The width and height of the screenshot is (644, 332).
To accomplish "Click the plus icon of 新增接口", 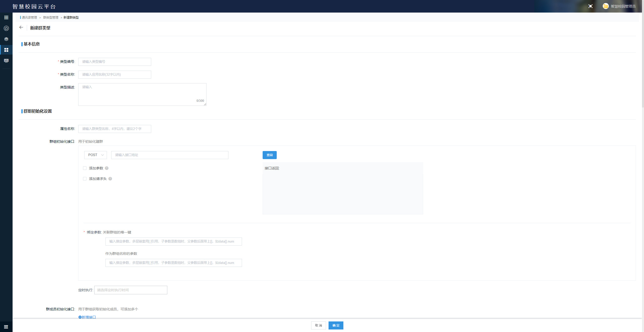I will [80, 317].
